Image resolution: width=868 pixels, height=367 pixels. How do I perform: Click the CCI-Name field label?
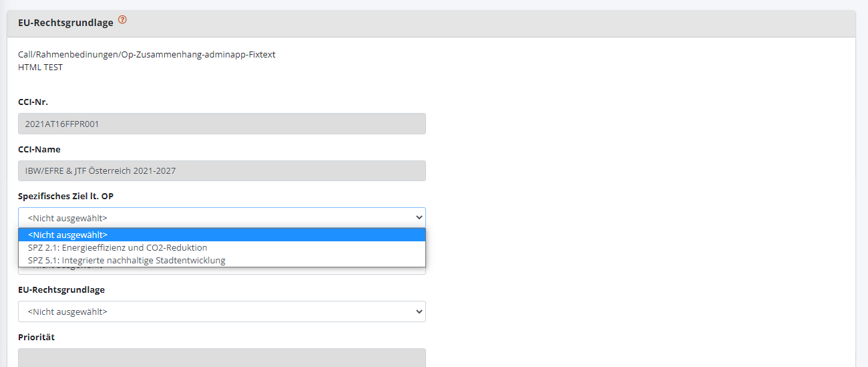click(39, 150)
